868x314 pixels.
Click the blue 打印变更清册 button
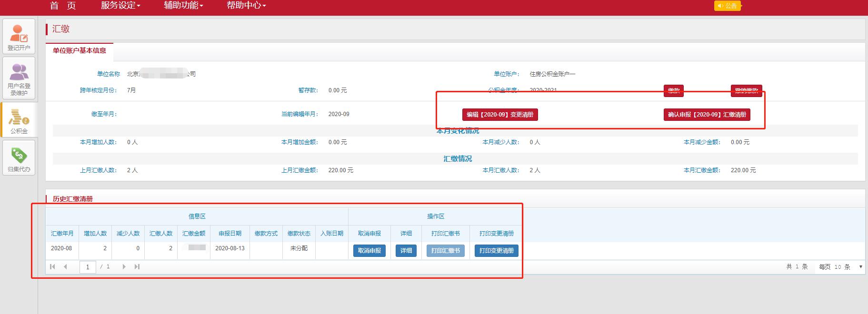point(497,251)
